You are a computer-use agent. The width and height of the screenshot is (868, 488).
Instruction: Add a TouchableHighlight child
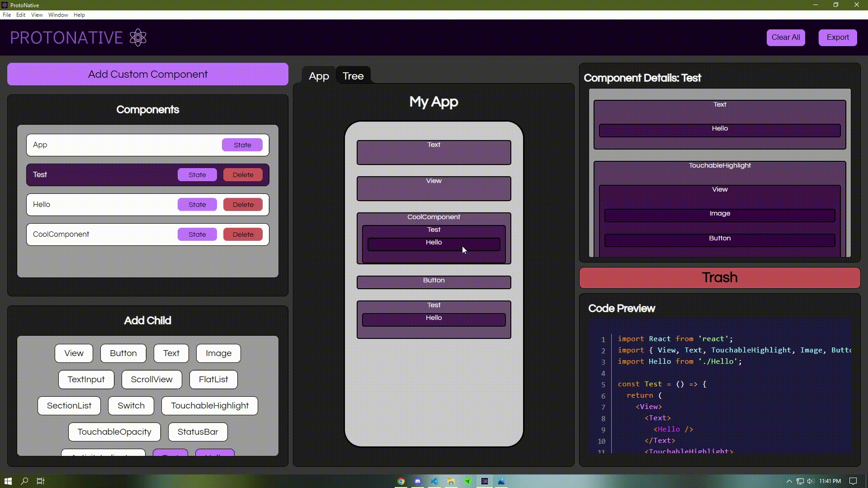(209, 406)
